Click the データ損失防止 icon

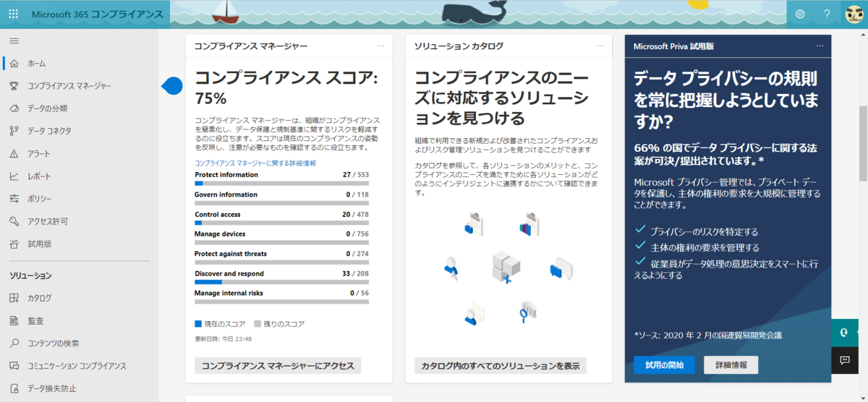click(x=14, y=388)
